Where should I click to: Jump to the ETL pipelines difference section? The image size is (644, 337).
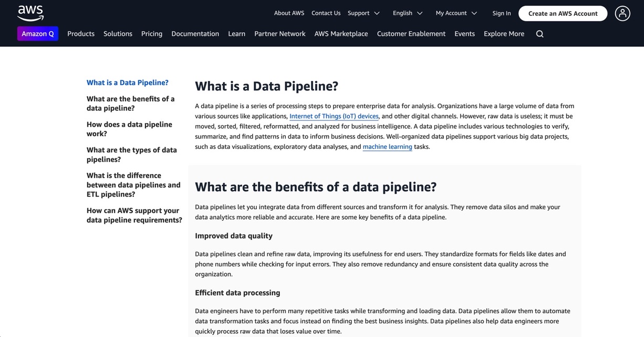pos(133,185)
